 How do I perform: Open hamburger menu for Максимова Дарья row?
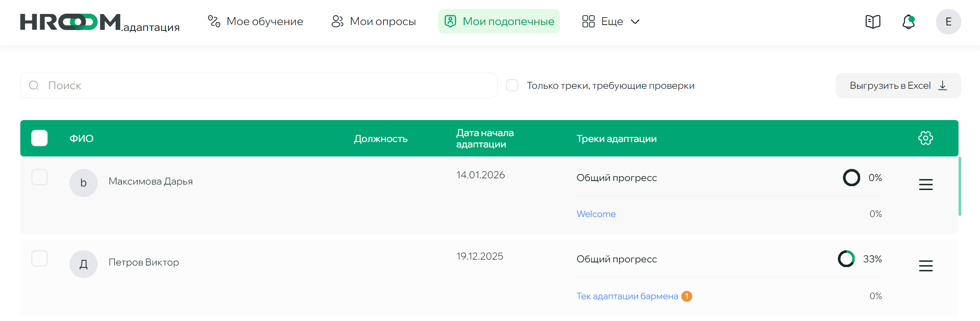(x=925, y=185)
